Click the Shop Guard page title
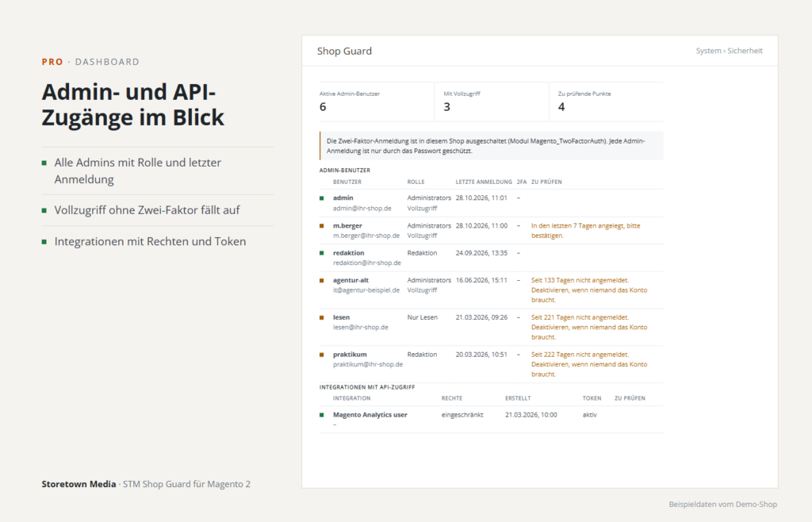The width and height of the screenshot is (812, 522). click(344, 52)
